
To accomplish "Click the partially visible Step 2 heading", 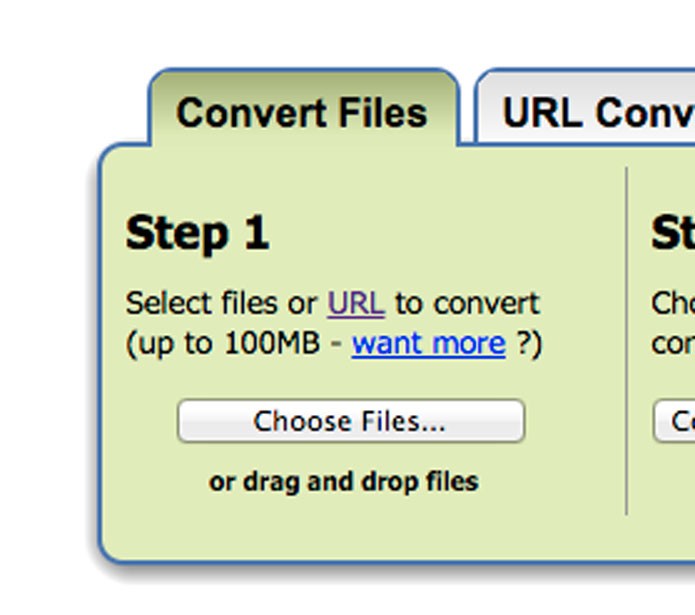I will click(x=673, y=233).
